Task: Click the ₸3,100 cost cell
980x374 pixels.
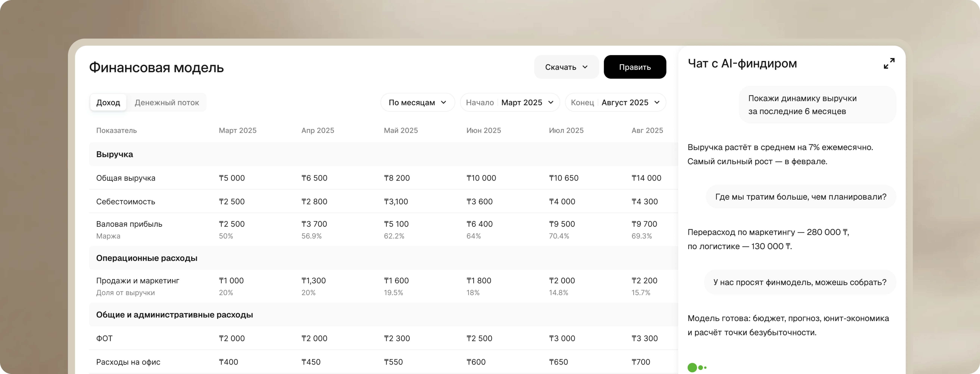Action: pos(396,202)
